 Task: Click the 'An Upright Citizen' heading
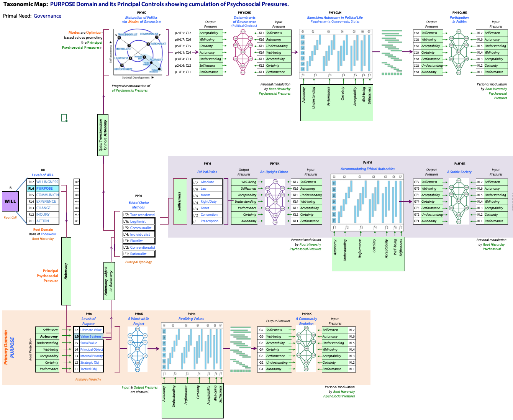274,172
